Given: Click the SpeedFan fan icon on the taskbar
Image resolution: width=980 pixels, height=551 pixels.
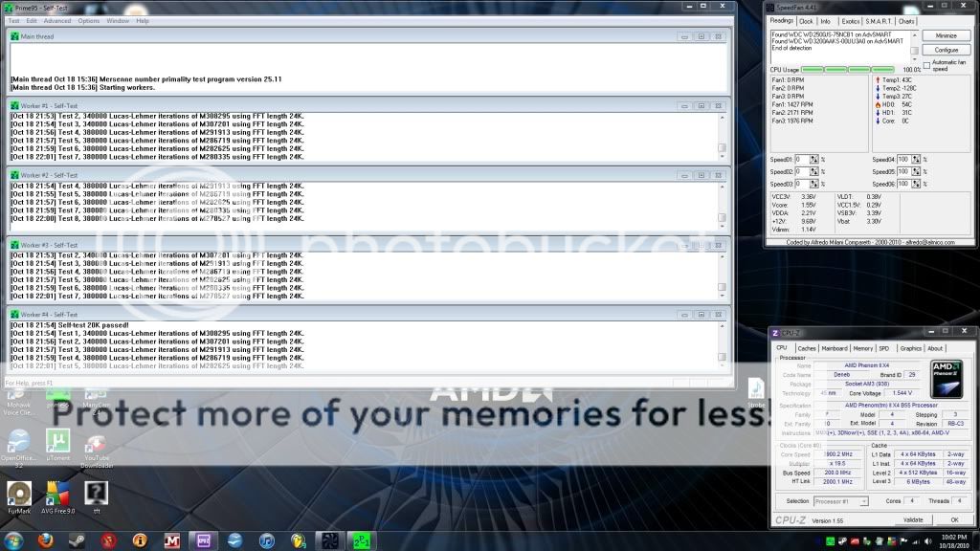Looking at the screenshot, I should 329,540.
